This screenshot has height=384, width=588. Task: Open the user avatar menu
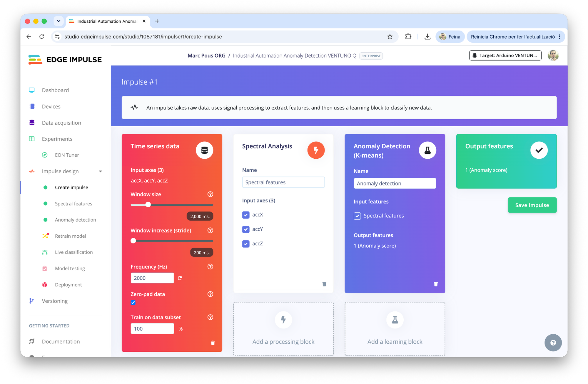click(553, 56)
